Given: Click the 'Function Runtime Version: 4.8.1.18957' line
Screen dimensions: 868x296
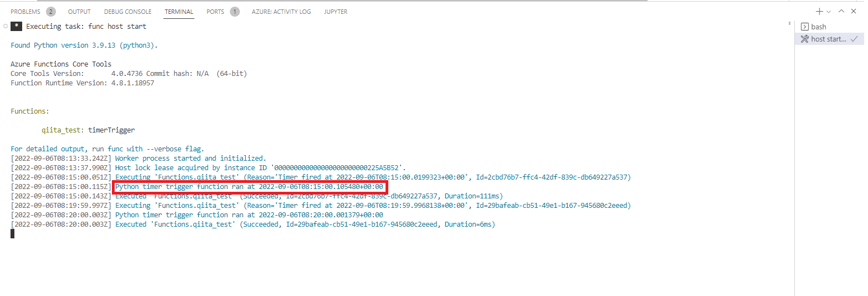Looking at the screenshot, I should [x=83, y=83].
